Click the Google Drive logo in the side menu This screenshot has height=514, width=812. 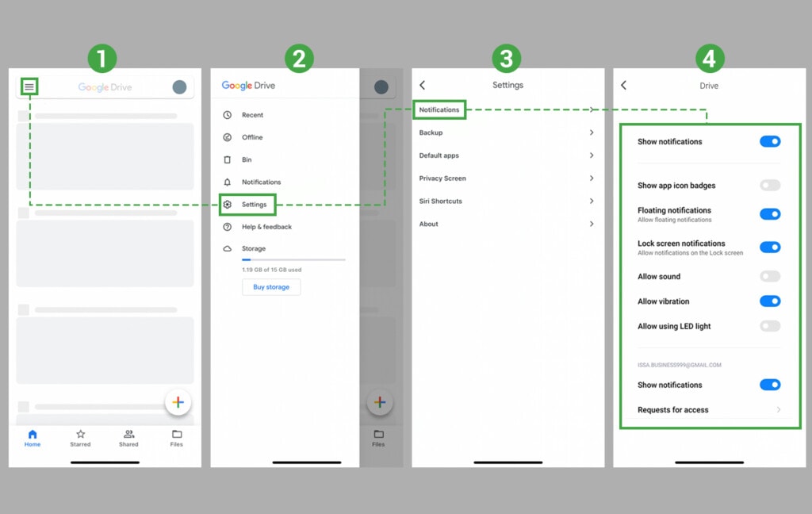click(x=248, y=86)
